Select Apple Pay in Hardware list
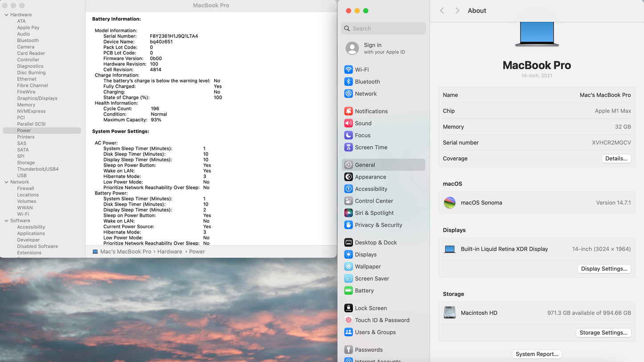 pyautogui.click(x=28, y=28)
